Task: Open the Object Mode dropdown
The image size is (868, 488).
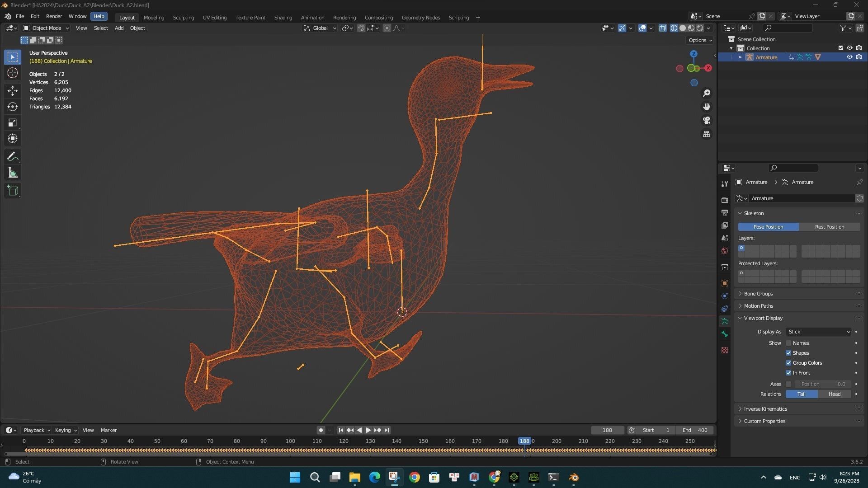Action: pyautogui.click(x=46, y=28)
